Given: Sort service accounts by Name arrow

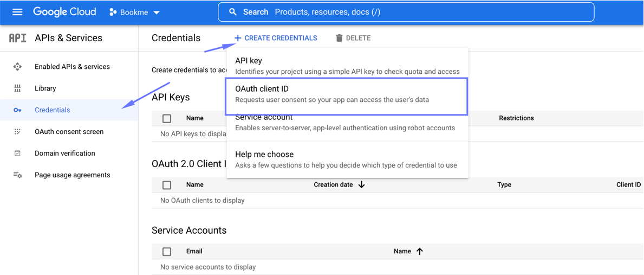Looking at the screenshot, I should pyautogui.click(x=420, y=252).
